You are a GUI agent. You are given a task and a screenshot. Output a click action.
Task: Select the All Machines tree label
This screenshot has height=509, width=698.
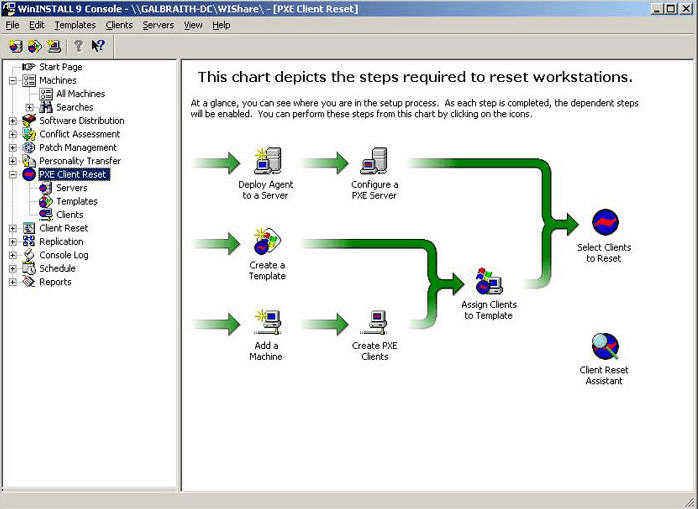(81, 94)
